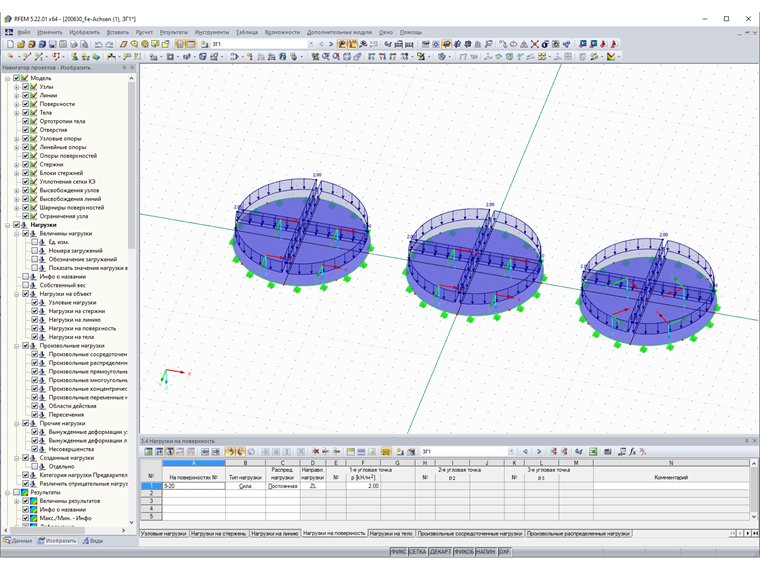Screen dimensions: 760x570
Task: Click the isometric view cube icon in the second toolbar
Action: [347, 57]
